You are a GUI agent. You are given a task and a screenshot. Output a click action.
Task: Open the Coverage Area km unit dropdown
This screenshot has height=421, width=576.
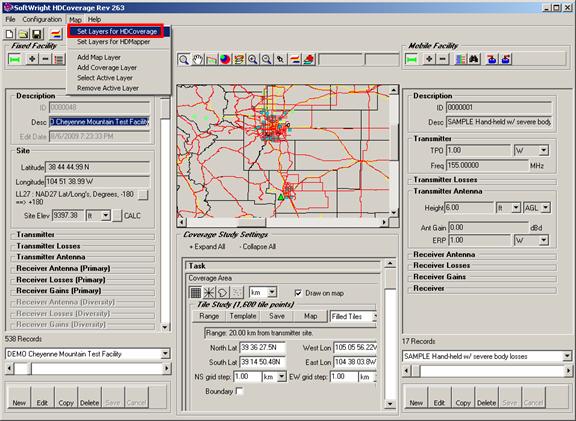click(x=272, y=292)
